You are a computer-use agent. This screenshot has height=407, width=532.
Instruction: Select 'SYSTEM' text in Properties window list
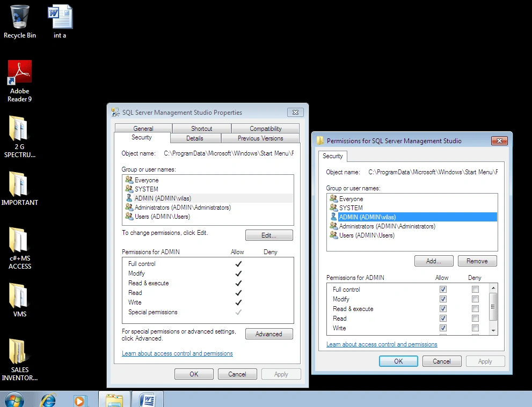[x=146, y=189]
